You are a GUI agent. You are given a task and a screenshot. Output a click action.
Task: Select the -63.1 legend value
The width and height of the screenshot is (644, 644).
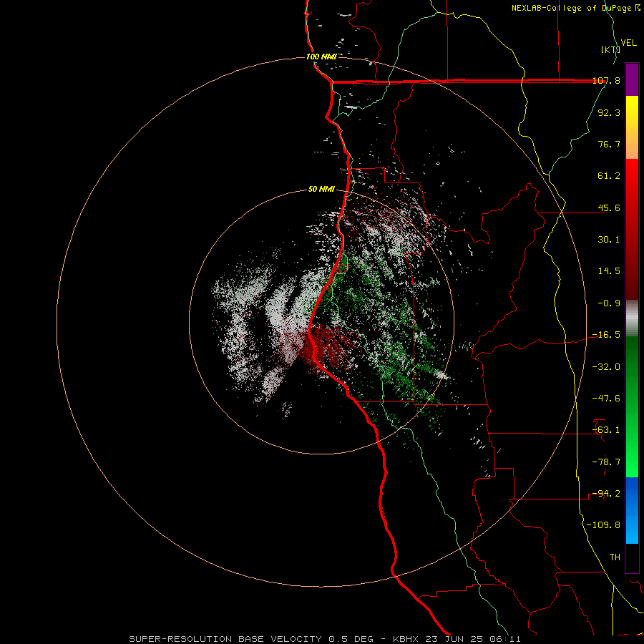pos(606,430)
